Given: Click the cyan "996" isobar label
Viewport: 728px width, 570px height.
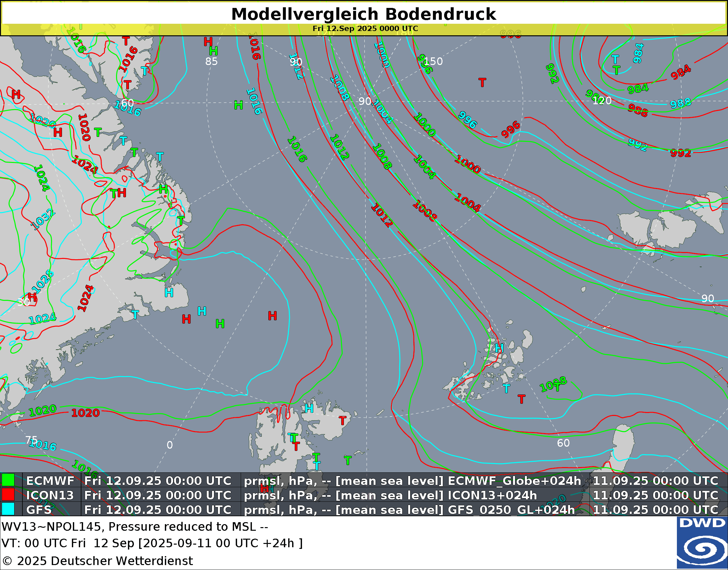Looking at the screenshot, I should [x=468, y=120].
